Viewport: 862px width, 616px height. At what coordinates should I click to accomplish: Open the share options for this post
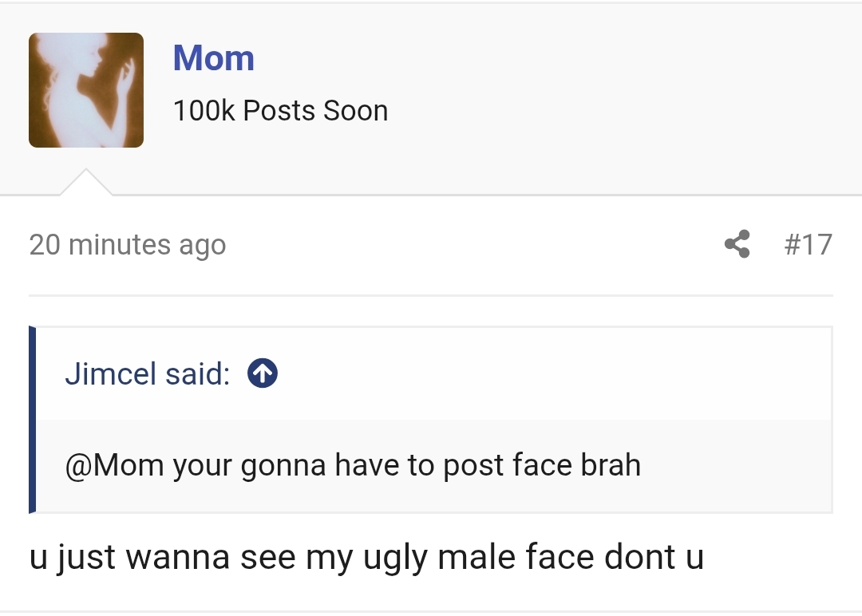737,245
